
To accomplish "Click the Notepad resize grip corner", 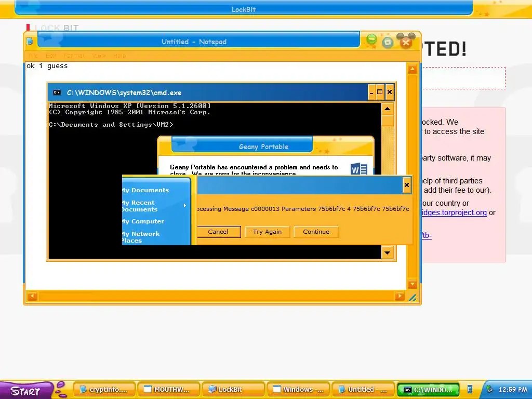I will click(x=413, y=298).
